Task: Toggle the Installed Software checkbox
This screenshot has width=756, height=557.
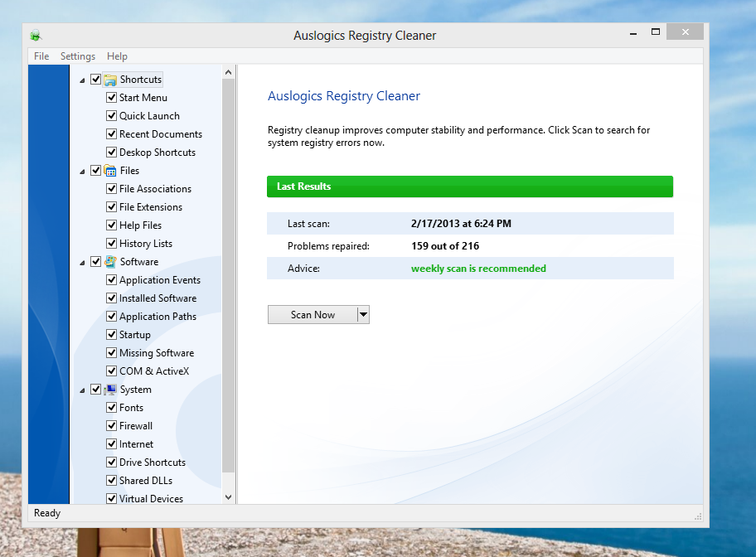Action: (111, 298)
